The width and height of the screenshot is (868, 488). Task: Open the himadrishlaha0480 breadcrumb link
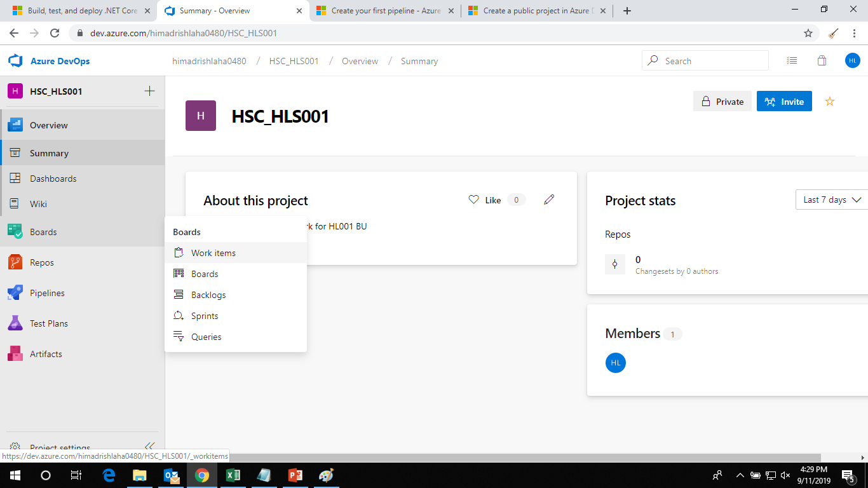208,60
